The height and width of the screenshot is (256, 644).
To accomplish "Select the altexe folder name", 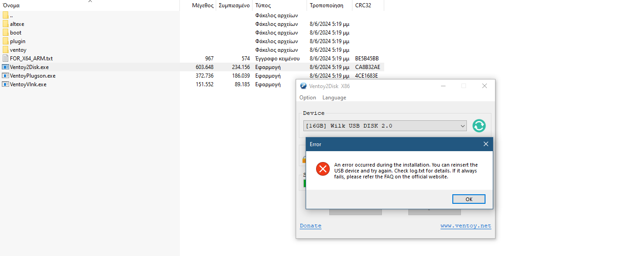I will click(x=17, y=24).
